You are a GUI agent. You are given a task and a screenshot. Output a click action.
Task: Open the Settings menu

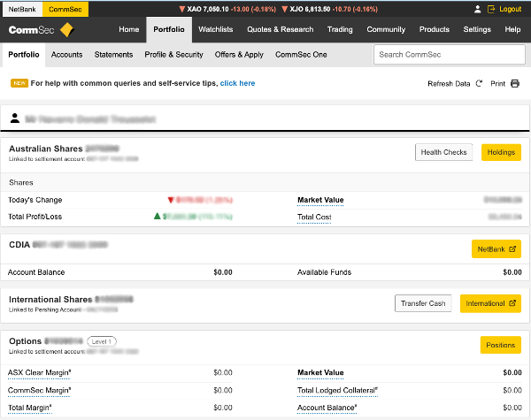[x=477, y=29]
